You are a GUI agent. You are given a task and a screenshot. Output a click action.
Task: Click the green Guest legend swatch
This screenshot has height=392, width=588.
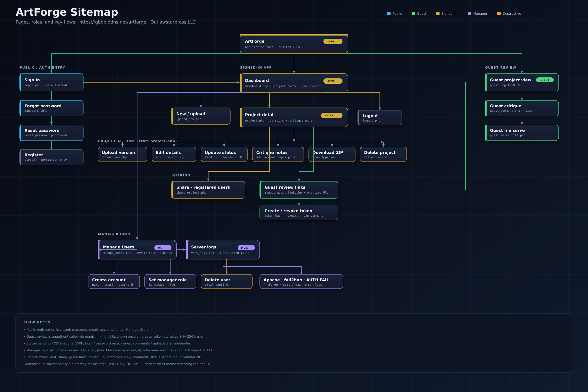tap(413, 13)
